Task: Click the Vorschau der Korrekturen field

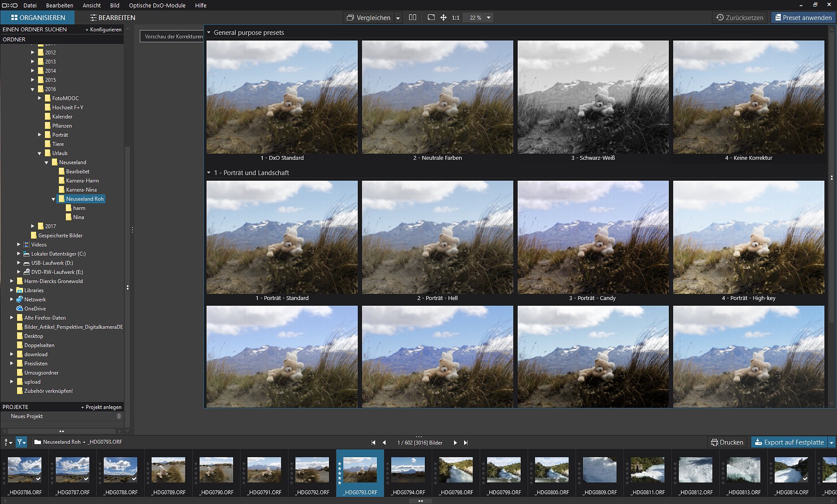Action: point(172,36)
